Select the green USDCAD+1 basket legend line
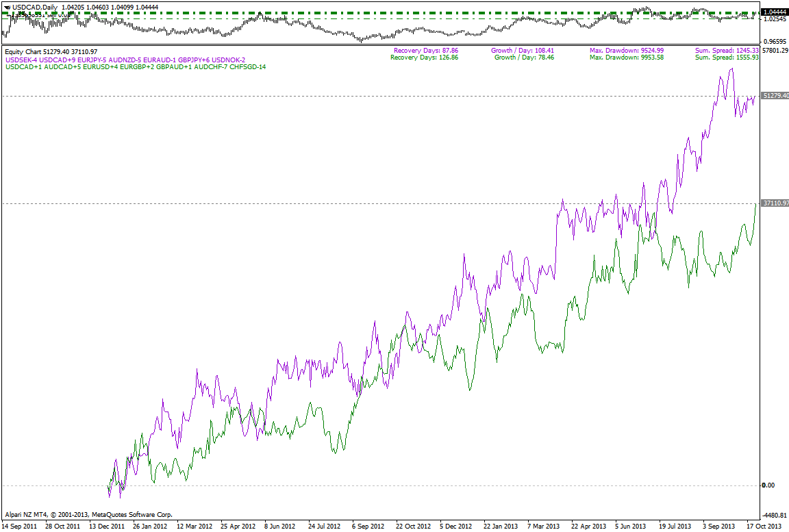This screenshot has height=532, width=789. [x=136, y=66]
